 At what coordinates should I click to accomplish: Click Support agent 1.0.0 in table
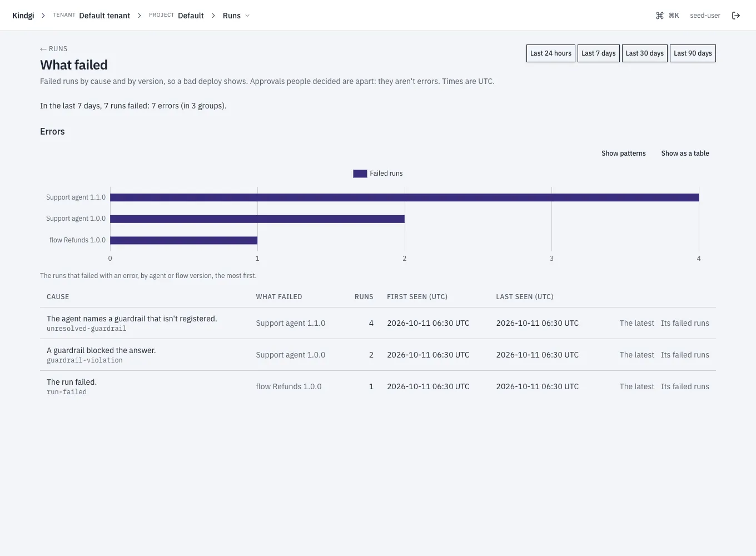(290, 355)
